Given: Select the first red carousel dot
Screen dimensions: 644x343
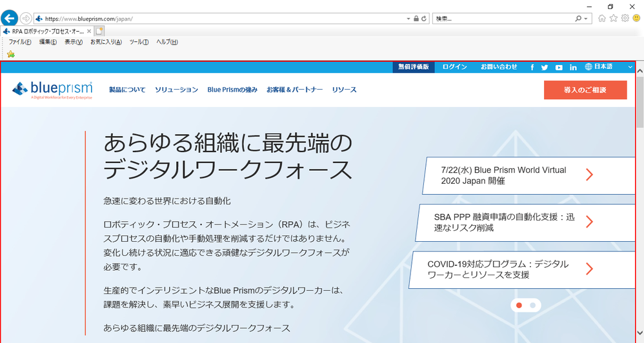Looking at the screenshot, I should point(519,305).
